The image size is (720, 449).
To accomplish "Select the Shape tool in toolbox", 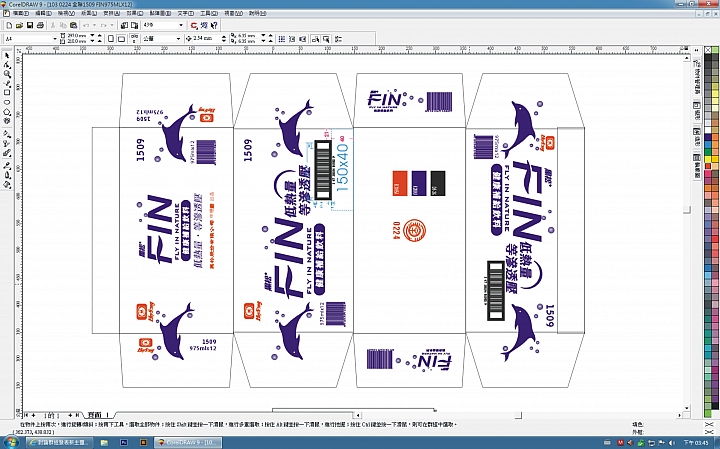I will [6, 65].
